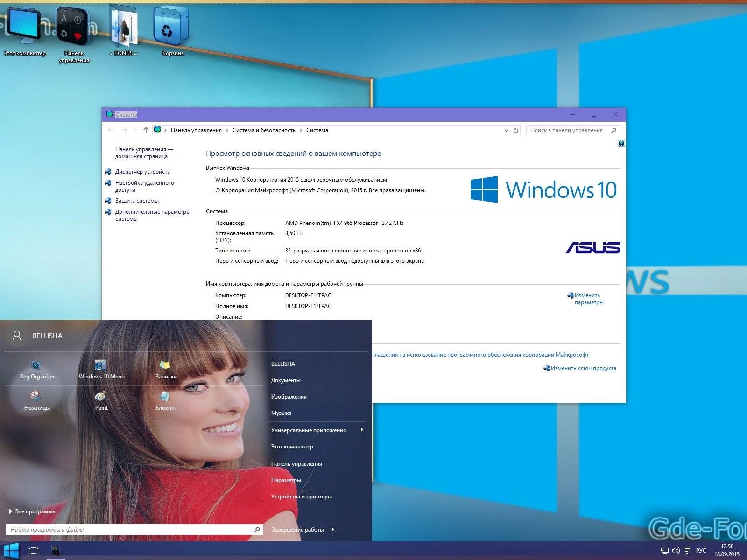
Task: Click 'Панель управления' breadcrumb in address bar
Action: [196, 130]
